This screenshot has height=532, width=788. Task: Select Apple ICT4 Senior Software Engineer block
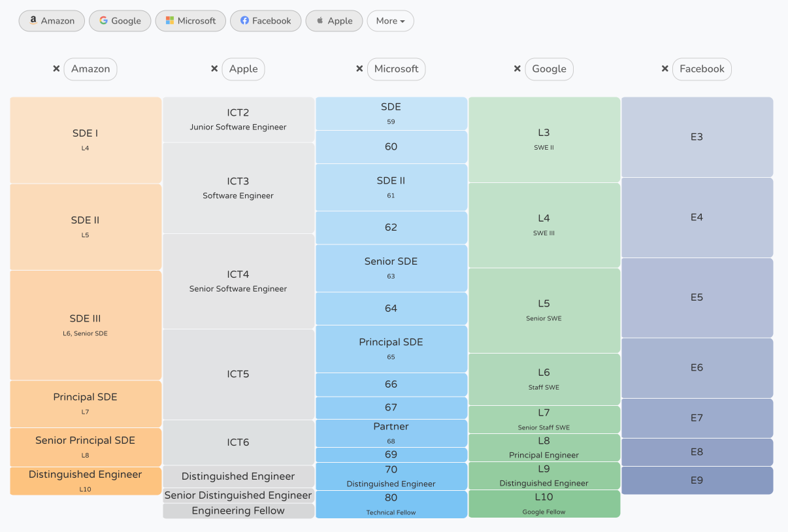[x=238, y=281]
